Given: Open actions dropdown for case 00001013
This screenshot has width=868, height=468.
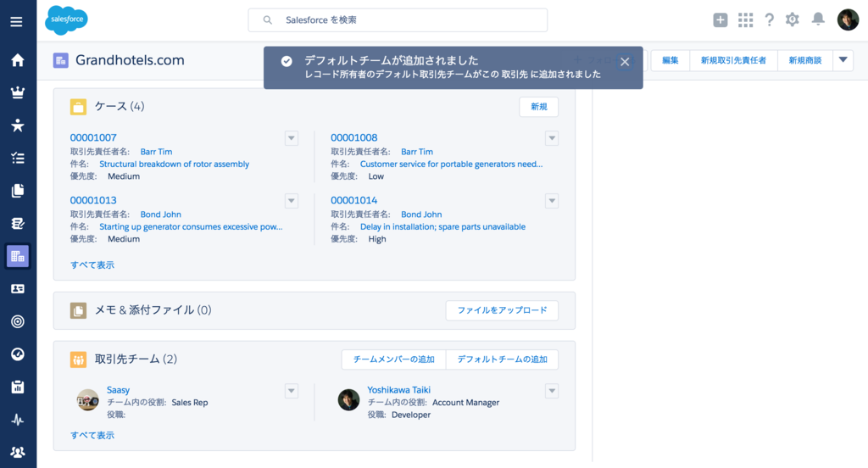Looking at the screenshot, I should (292, 200).
